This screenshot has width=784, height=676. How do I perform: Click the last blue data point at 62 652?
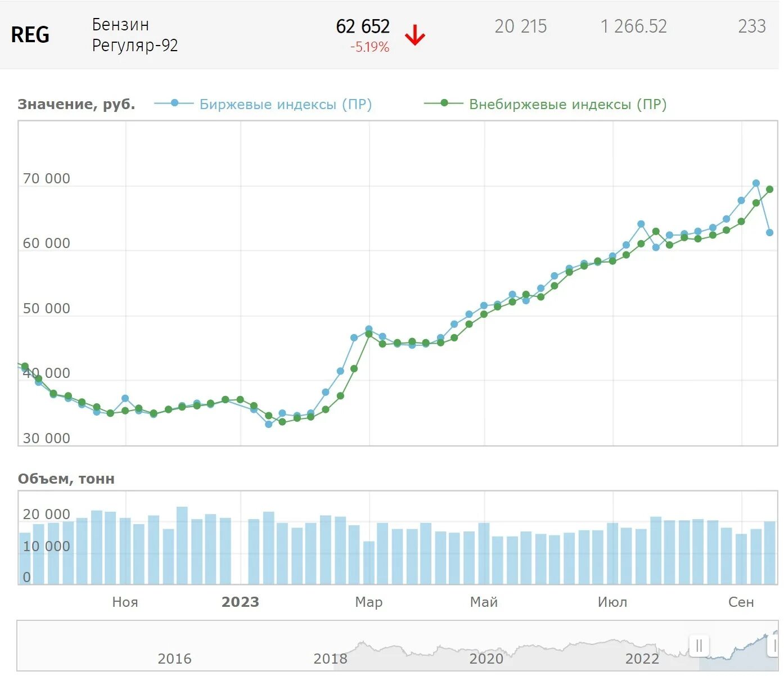point(770,233)
